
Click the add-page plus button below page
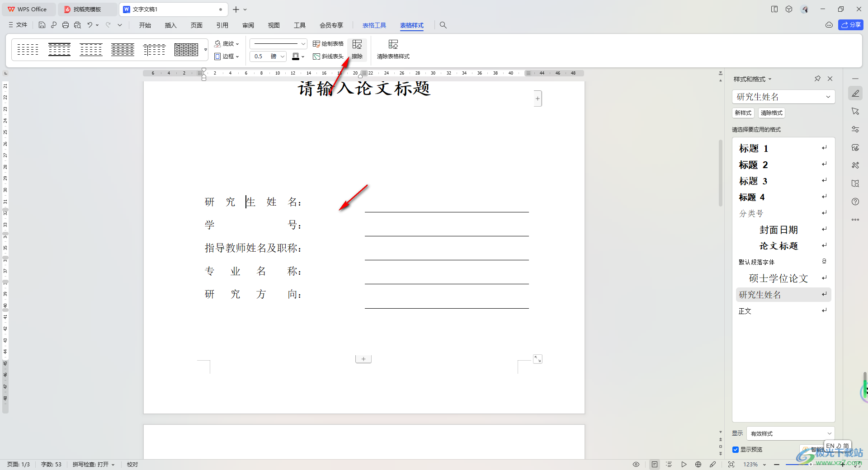pyautogui.click(x=363, y=359)
